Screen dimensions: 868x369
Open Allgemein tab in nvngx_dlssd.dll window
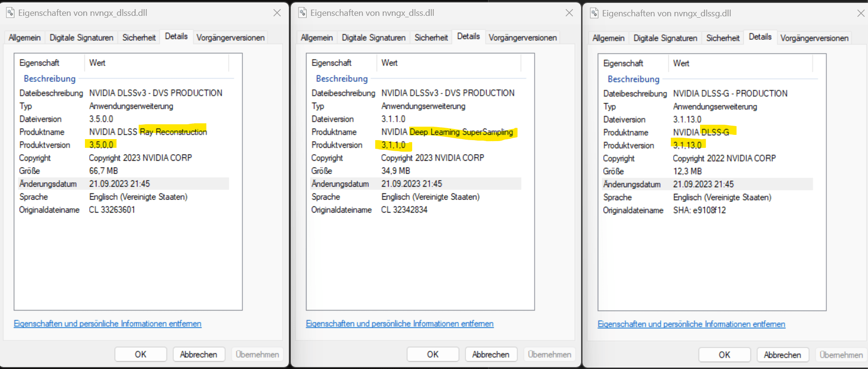coord(24,37)
